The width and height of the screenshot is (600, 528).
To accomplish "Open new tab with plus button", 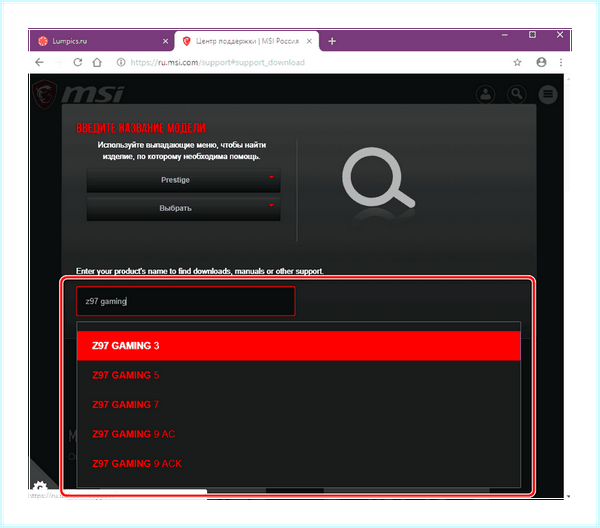I will (332, 41).
